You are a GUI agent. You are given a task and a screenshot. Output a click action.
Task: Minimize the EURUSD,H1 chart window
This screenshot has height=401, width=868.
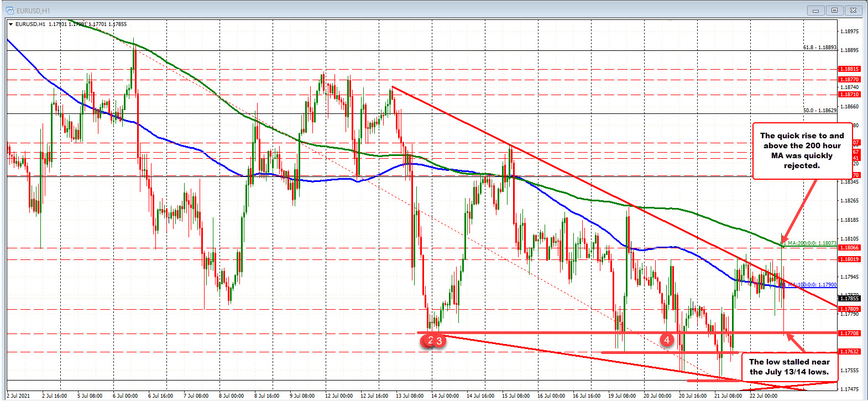[x=815, y=10]
